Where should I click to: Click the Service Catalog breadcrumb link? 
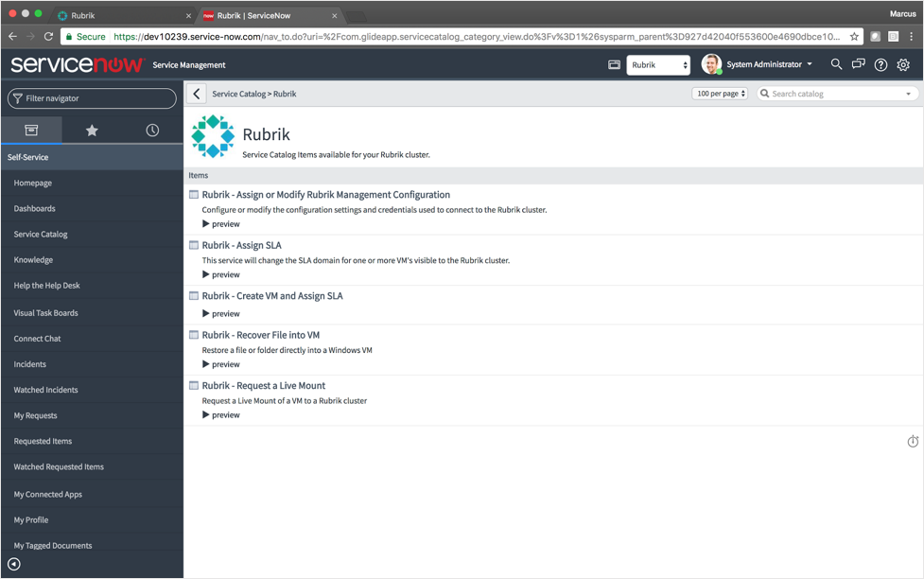pyautogui.click(x=238, y=94)
